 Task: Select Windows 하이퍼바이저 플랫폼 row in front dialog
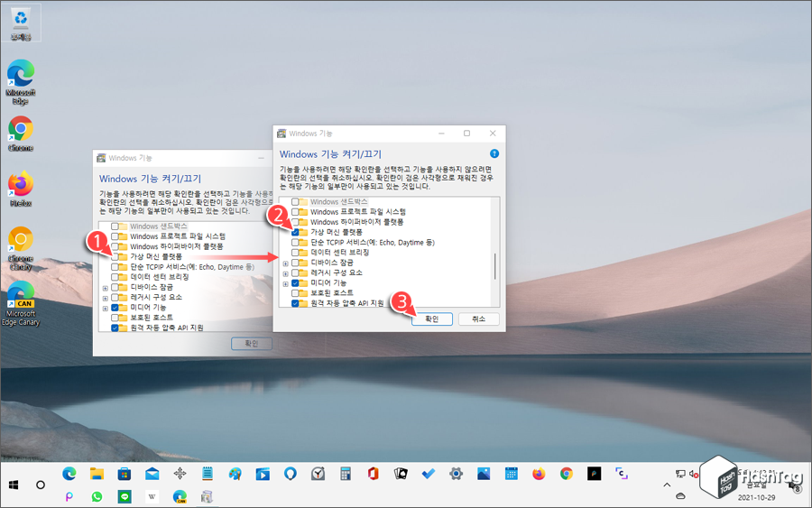pos(356,222)
